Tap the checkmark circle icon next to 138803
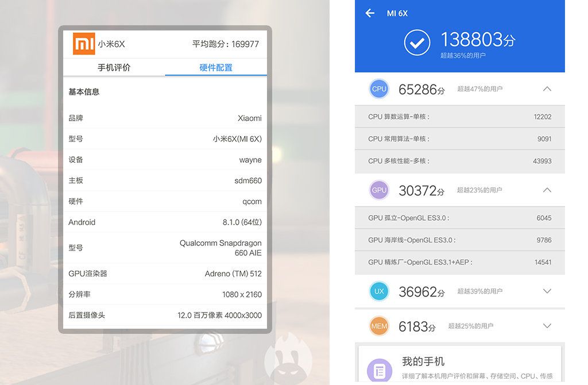Screen dimensions: 588x385 click(x=417, y=43)
